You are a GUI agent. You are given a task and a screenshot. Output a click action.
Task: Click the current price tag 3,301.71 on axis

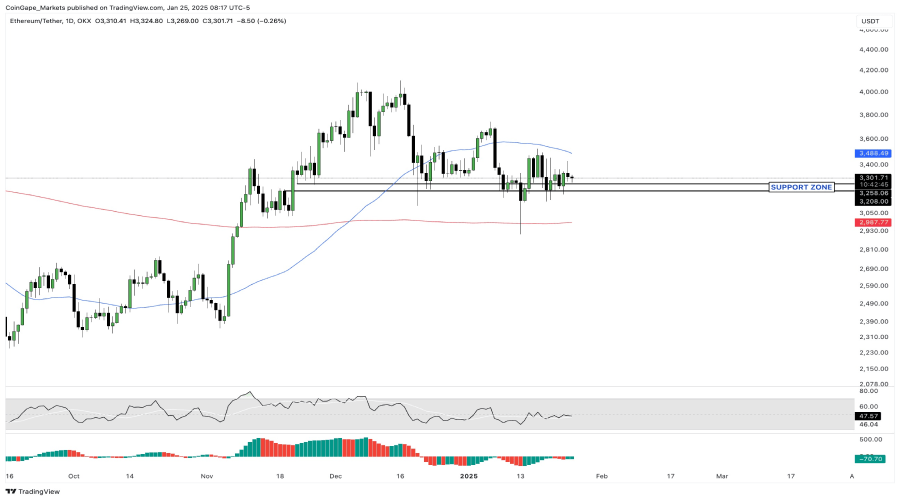872,178
